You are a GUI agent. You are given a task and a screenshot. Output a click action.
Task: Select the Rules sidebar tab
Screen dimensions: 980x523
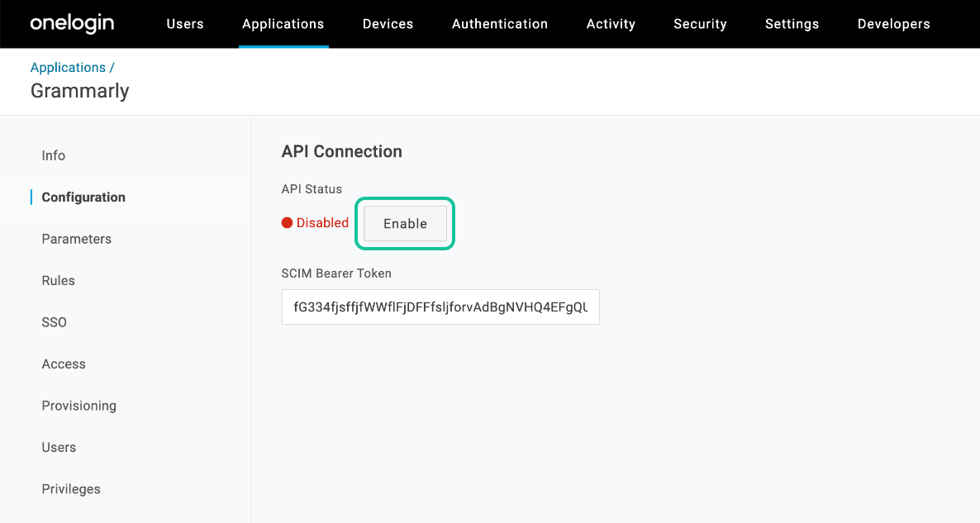(58, 281)
